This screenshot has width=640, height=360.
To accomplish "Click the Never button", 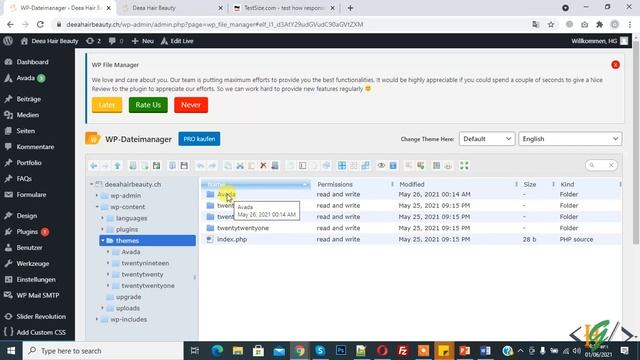I will tap(191, 105).
